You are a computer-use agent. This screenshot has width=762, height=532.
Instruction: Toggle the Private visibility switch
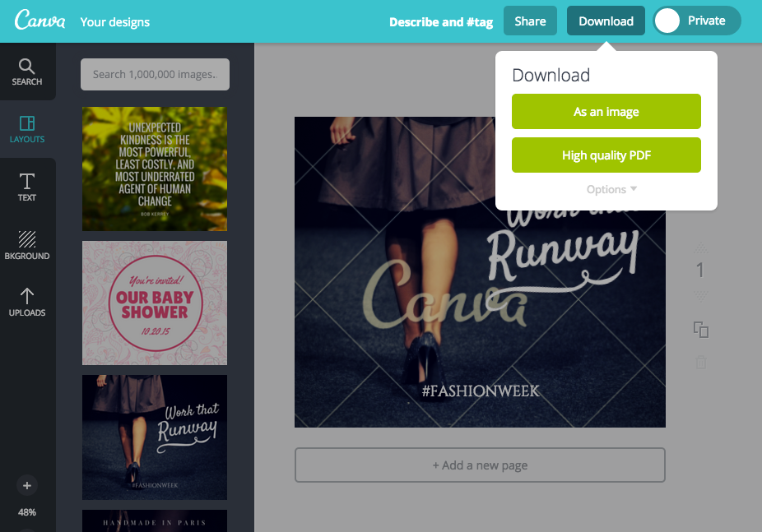coord(697,21)
